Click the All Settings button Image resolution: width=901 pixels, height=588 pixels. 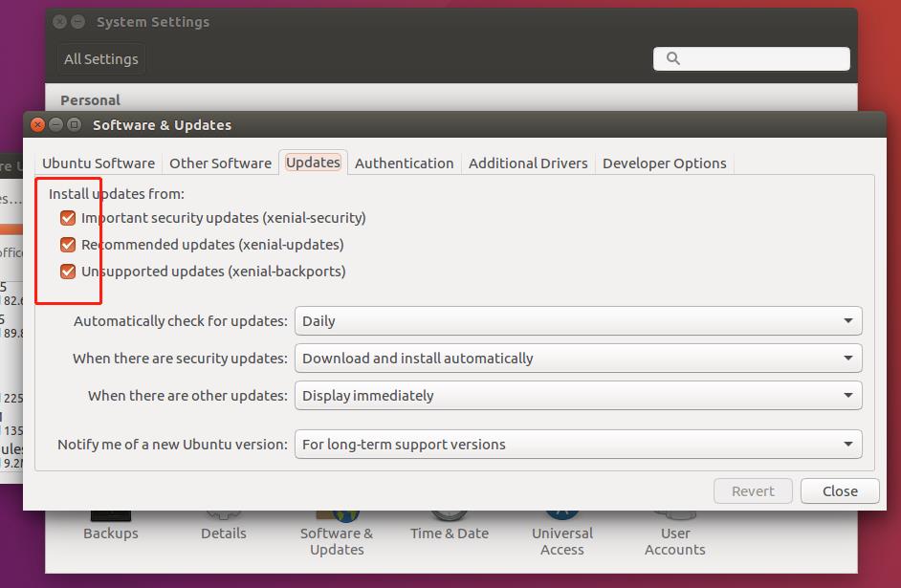point(100,58)
